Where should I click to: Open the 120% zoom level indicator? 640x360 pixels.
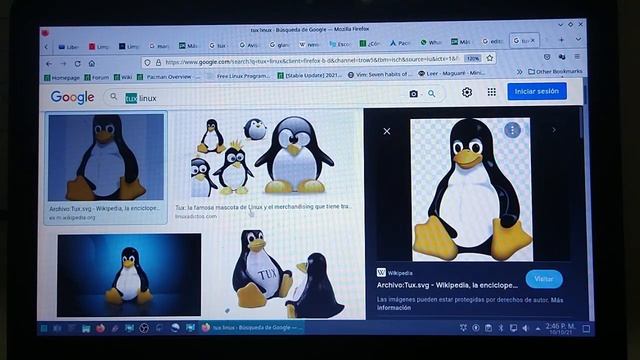473,58
